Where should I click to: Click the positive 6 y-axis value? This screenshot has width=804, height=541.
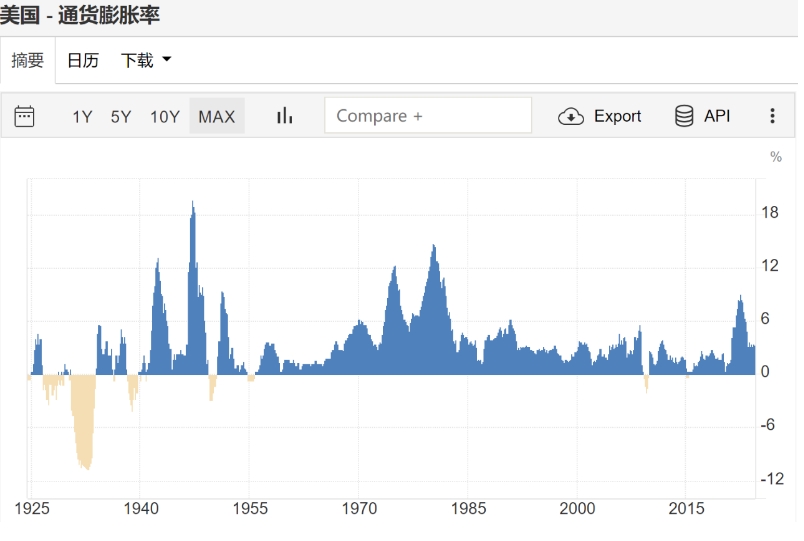(x=765, y=318)
